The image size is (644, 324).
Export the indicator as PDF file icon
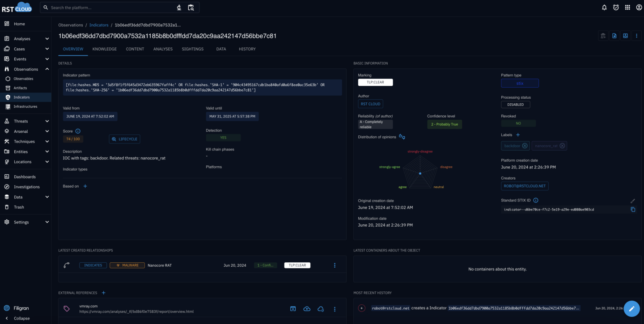point(614,35)
